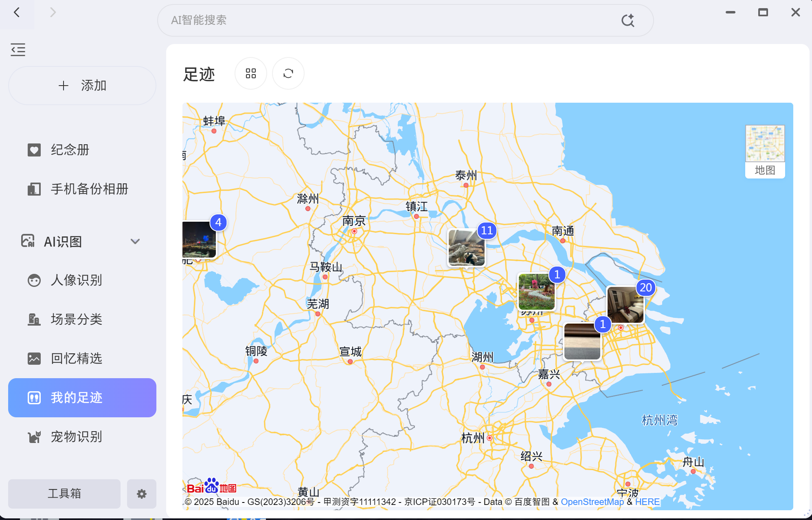Open 回忆精选 in the sidebar
Viewport: 812px width, 520px height.
point(76,359)
